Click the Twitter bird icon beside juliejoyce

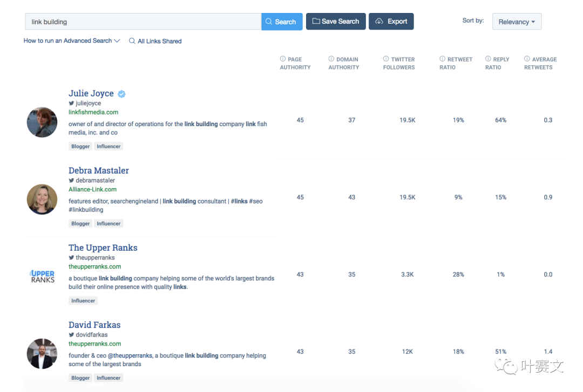point(71,103)
